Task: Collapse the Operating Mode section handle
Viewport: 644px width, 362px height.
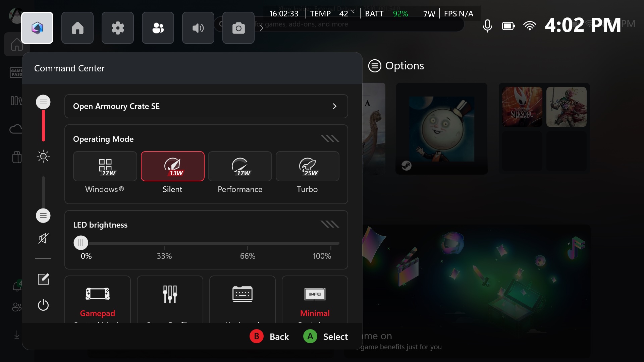Action: [x=330, y=138]
